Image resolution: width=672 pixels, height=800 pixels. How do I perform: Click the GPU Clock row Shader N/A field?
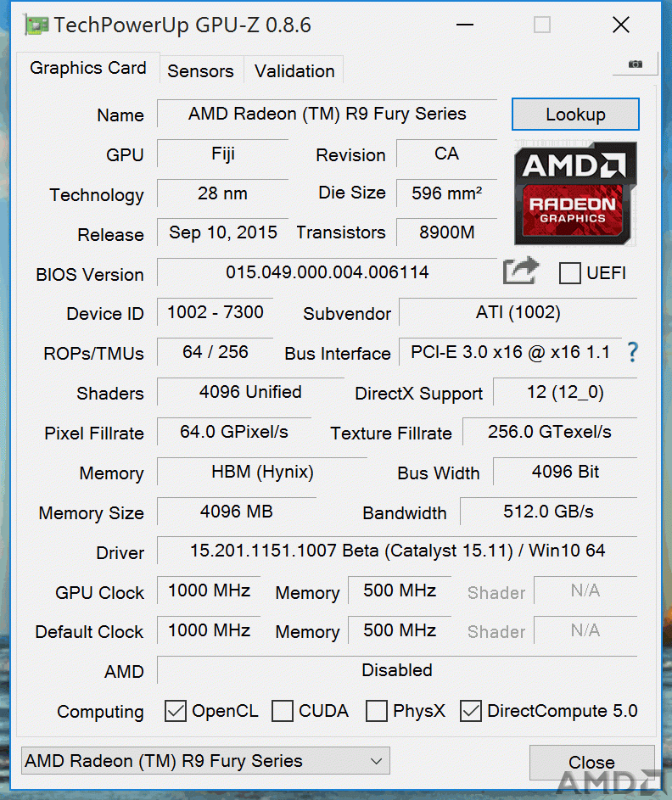(x=585, y=590)
